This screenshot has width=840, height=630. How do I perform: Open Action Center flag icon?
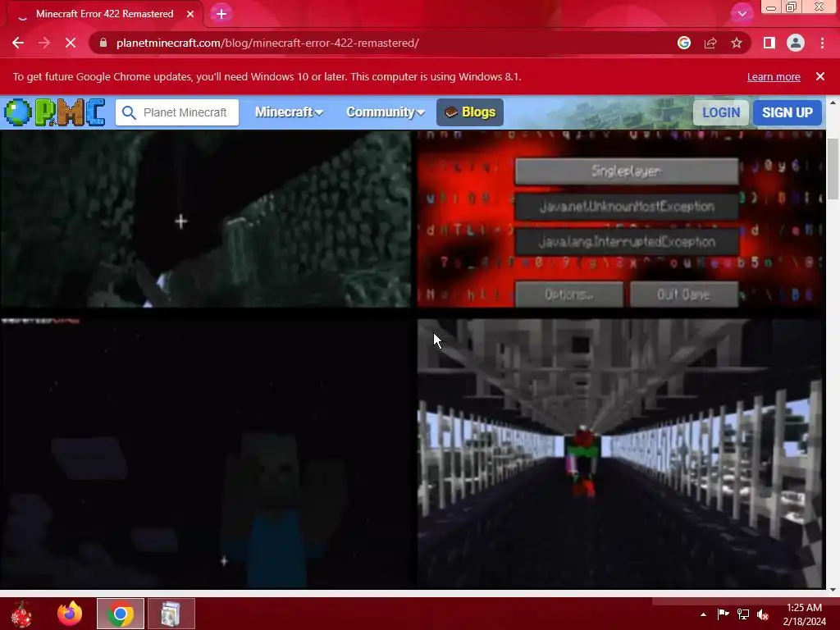pos(723,614)
